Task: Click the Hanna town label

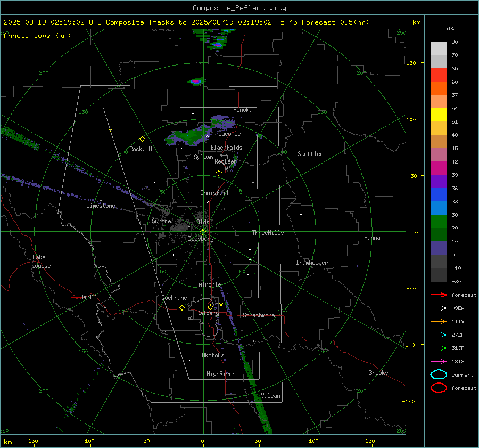Action: [x=372, y=238]
